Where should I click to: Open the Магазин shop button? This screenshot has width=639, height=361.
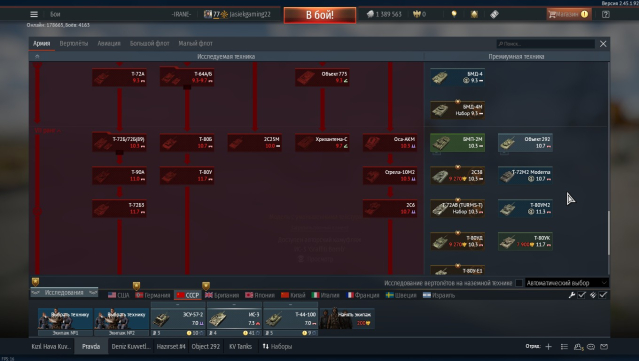point(568,14)
